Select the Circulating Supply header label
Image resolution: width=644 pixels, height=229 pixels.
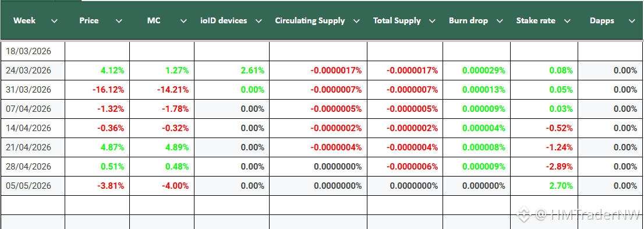tap(310, 20)
